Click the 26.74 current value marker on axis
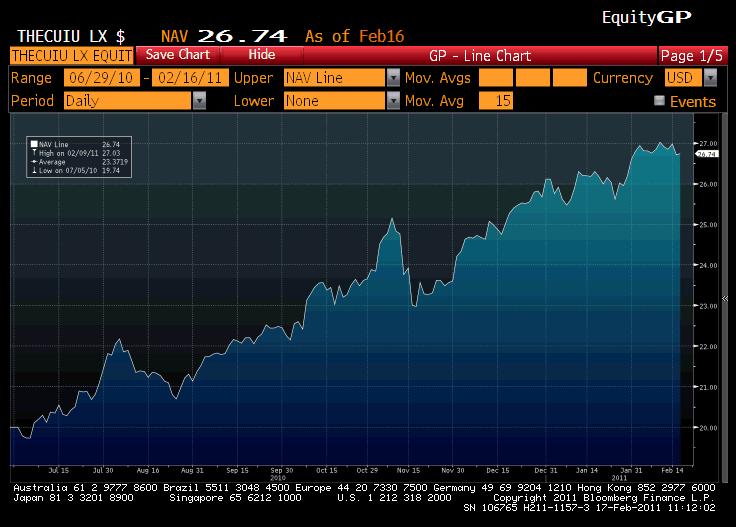Image resolution: width=736 pixels, height=527 pixels. 706,154
